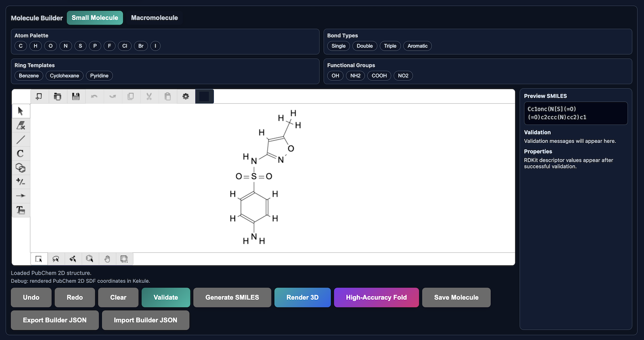The width and height of the screenshot is (644, 340).
Task: Pick nitrogen N from Atom Palette
Action: (x=65, y=46)
